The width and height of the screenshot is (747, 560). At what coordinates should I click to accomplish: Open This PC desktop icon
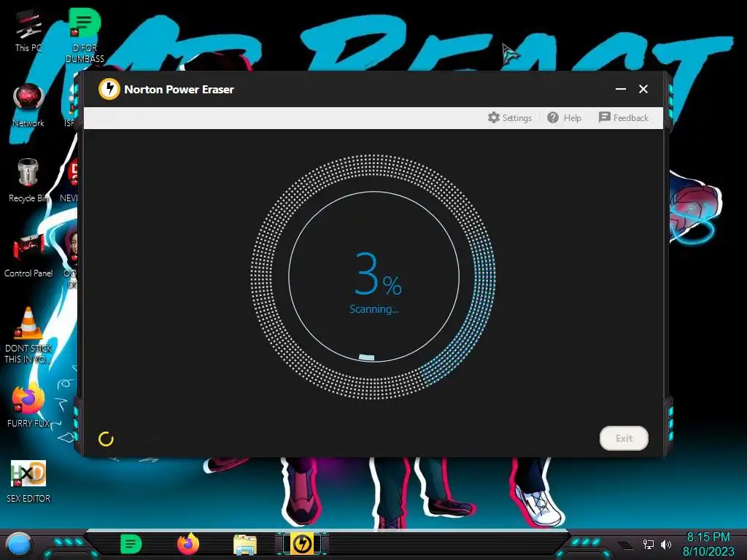pyautogui.click(x=28, y=31)
